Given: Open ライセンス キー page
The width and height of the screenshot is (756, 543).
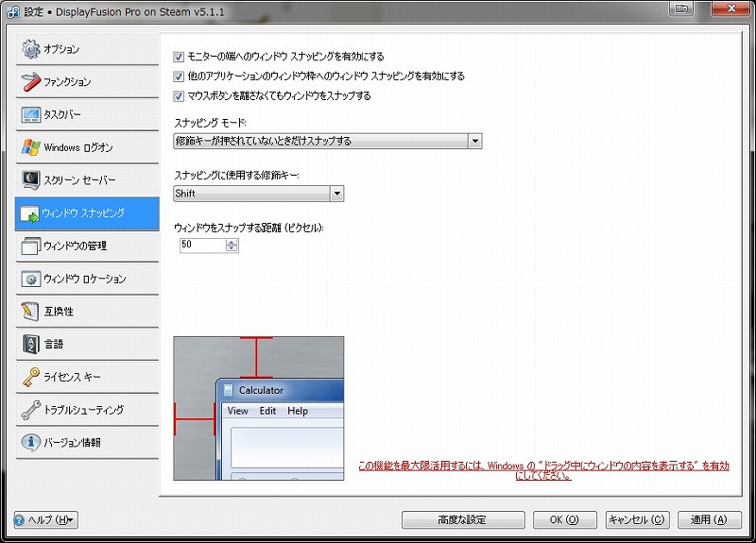Looking at the screenshot, I should pyautogui.click(x=87, y=377).
